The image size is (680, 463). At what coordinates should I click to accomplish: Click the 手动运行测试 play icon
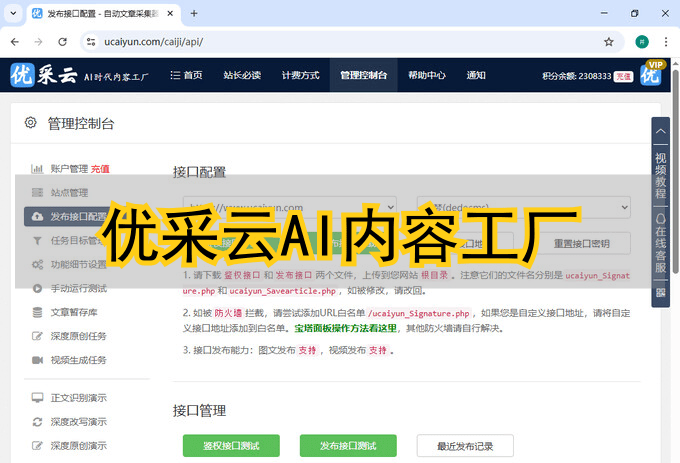(x=37, y=288)
